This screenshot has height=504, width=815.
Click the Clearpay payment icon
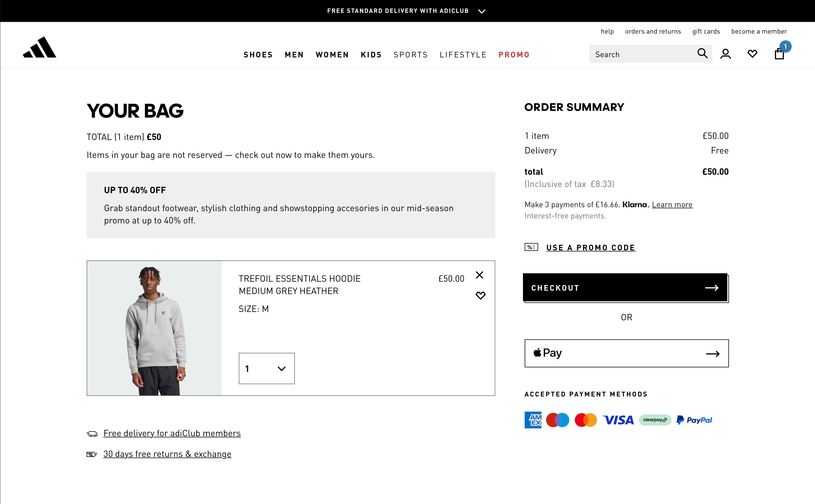click(654, 420)
